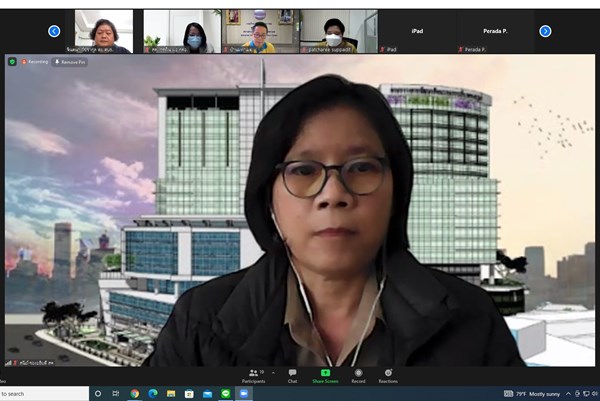Open Microsoft Edge from the taskbar

(153, 393)
